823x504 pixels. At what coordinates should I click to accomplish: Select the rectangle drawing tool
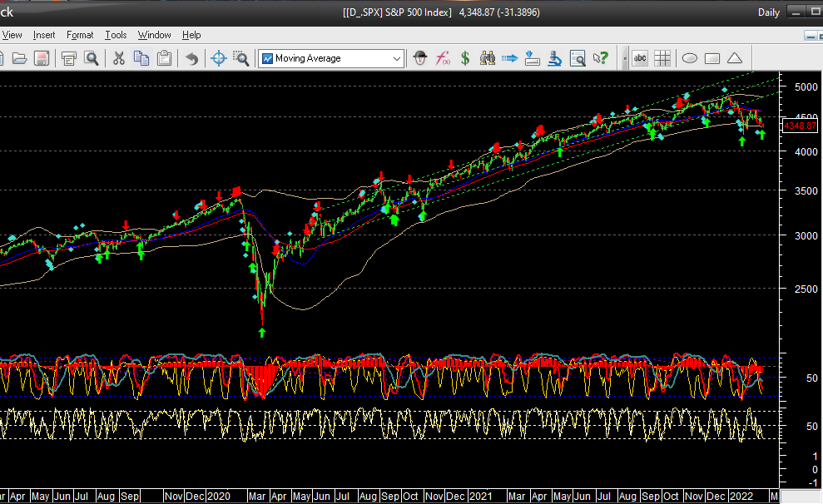coord(712,58)
